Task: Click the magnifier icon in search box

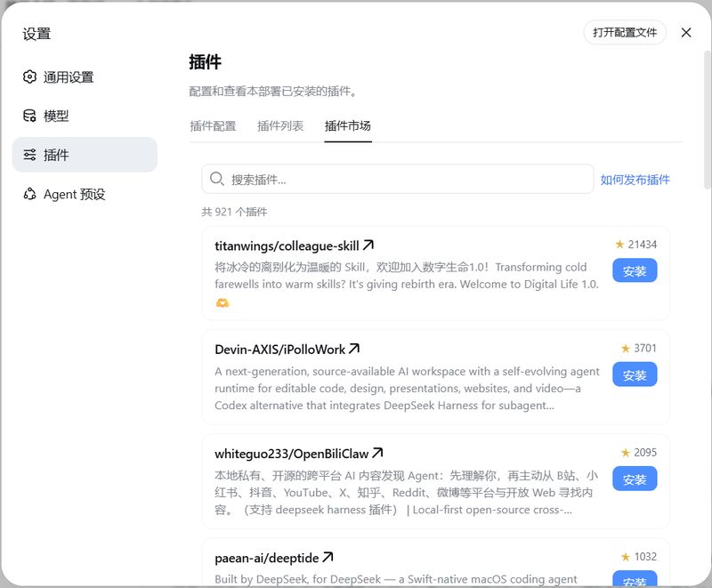Action: pos(216,179)
